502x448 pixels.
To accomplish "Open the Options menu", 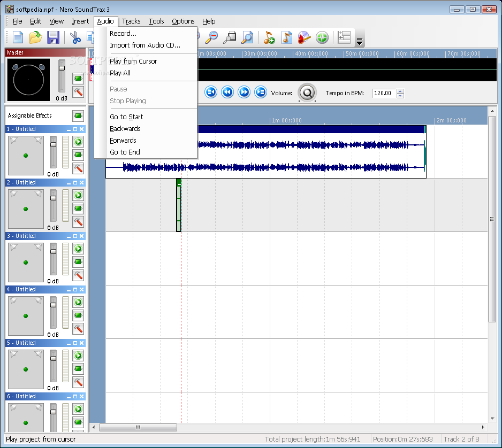I will click(x=183, y=21).
